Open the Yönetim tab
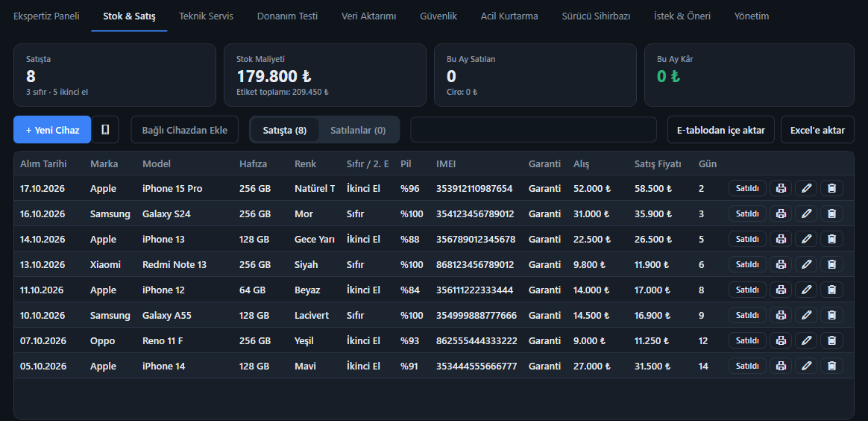Viewport: 868px width, 421px height. [751, 16]
